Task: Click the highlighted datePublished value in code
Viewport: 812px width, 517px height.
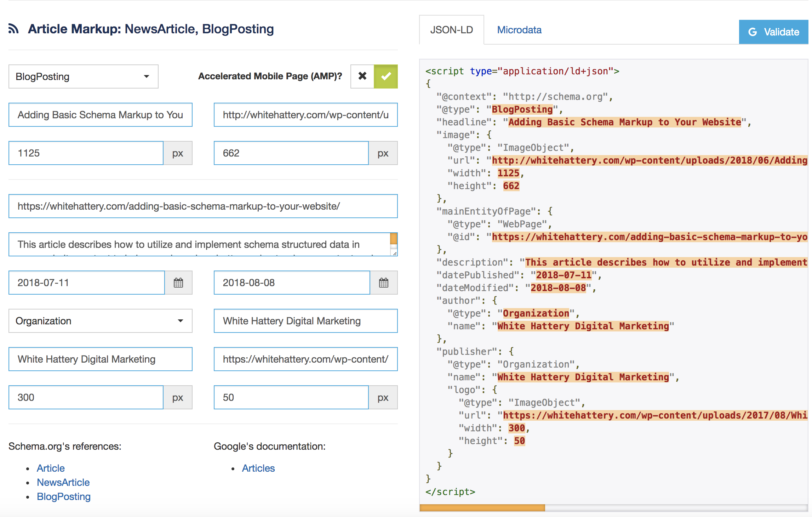Action: coord(564,275)
